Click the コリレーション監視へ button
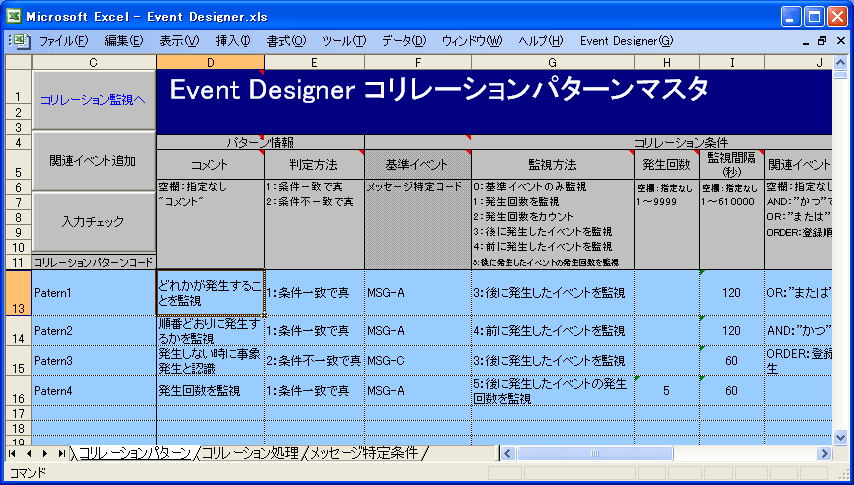The height and width of the screenshot is (485, 854). [94, 100]
